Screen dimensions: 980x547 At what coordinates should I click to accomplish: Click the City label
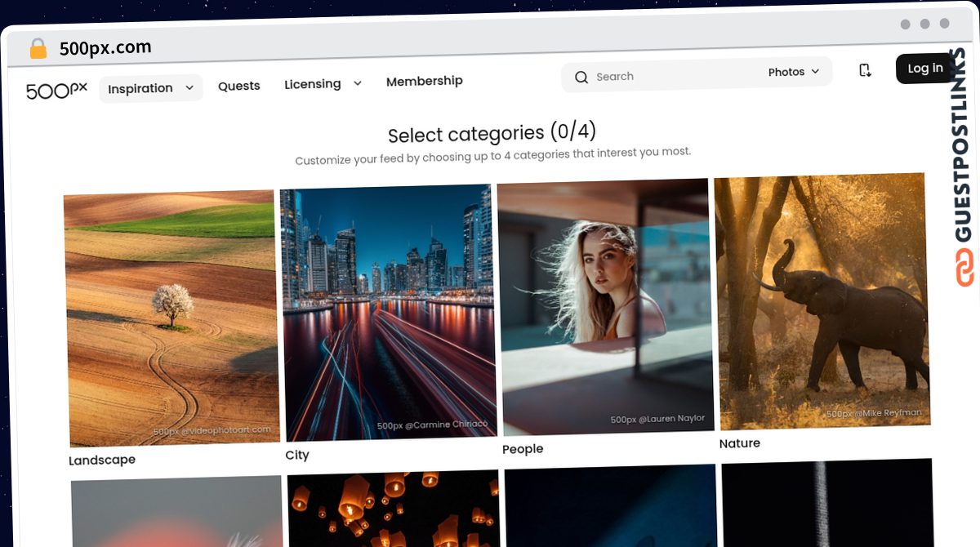point(297,456)
